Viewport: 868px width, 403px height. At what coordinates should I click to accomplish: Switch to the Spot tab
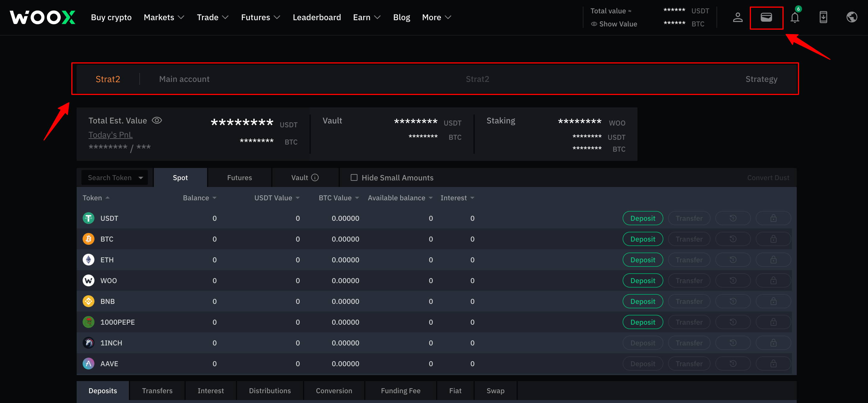[x=180, y=177]
